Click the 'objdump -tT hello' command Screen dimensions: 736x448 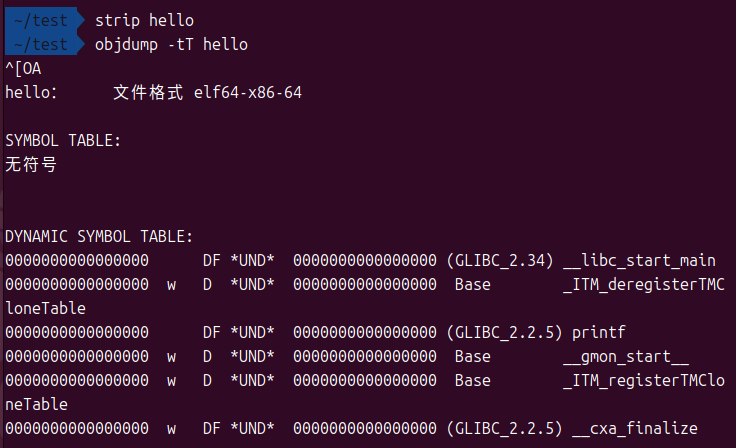(171, 44)
